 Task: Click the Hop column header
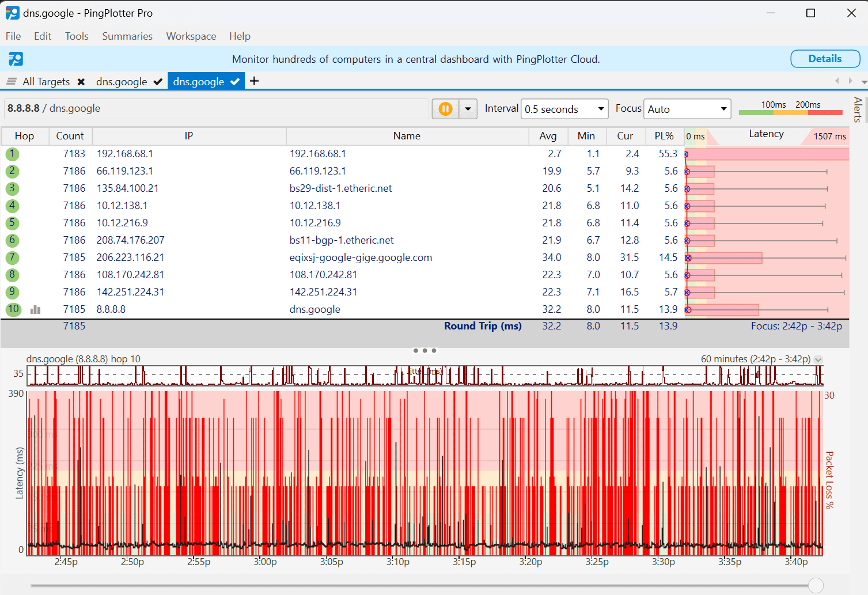(24, 136)
